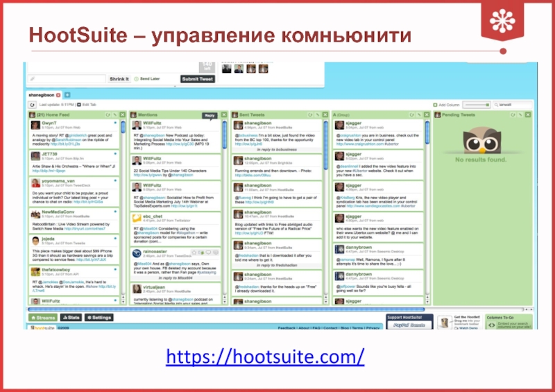Refresh the Home Feed column
This screenshot has height=392, width=555.
click(106, 114)
